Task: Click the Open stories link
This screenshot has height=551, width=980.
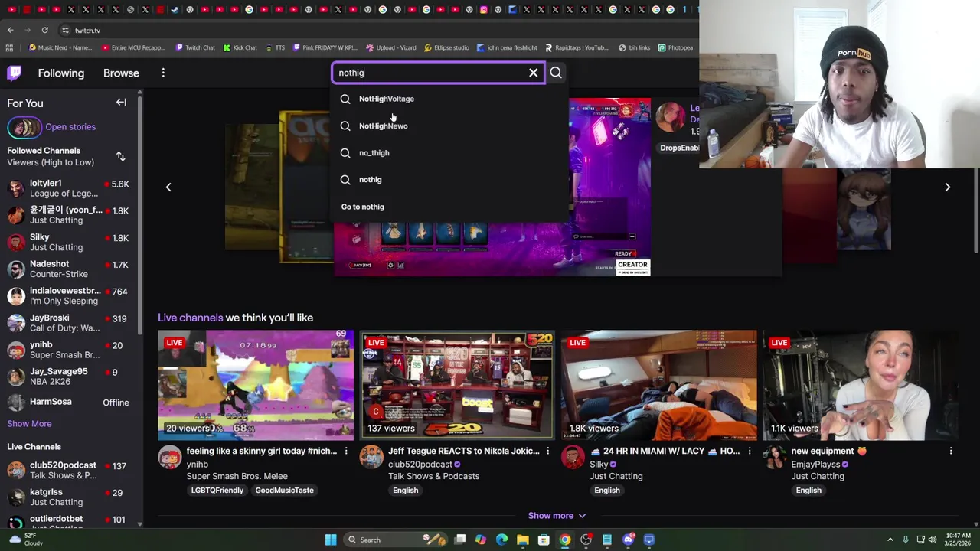Action: (x=70, y=127)
